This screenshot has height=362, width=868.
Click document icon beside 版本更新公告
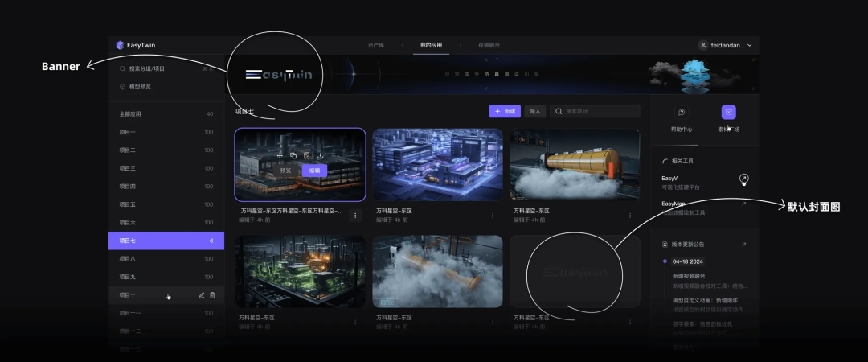point(665,245)
